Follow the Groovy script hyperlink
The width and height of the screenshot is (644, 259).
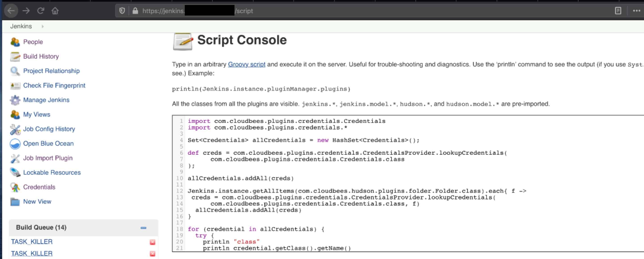click(x=246, y=64)
